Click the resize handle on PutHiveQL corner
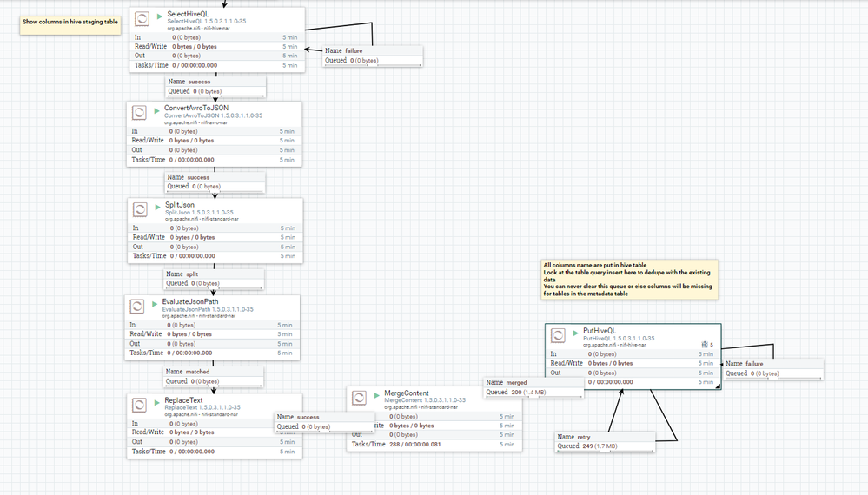This screenshot has width=868, height=495. tap(718, 386)
